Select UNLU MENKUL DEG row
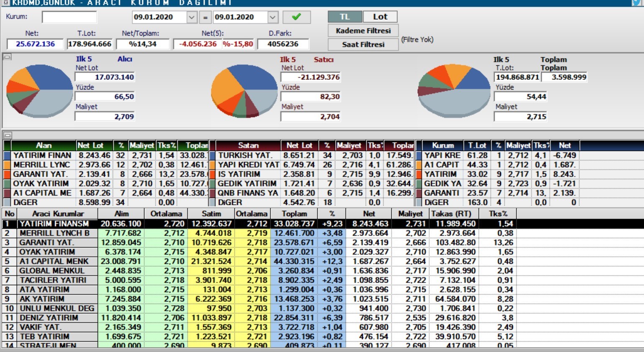 [x=259, y=308]
